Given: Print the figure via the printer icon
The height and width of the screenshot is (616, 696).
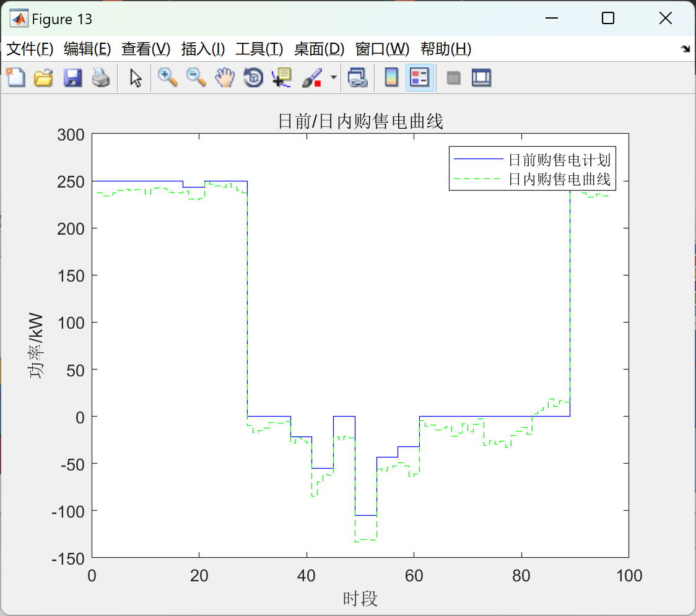Looking at the screenshot, I should point(101,77).
